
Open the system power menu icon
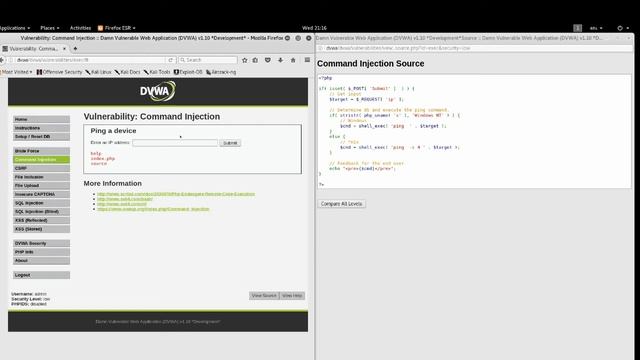click(x=620, y=28)
